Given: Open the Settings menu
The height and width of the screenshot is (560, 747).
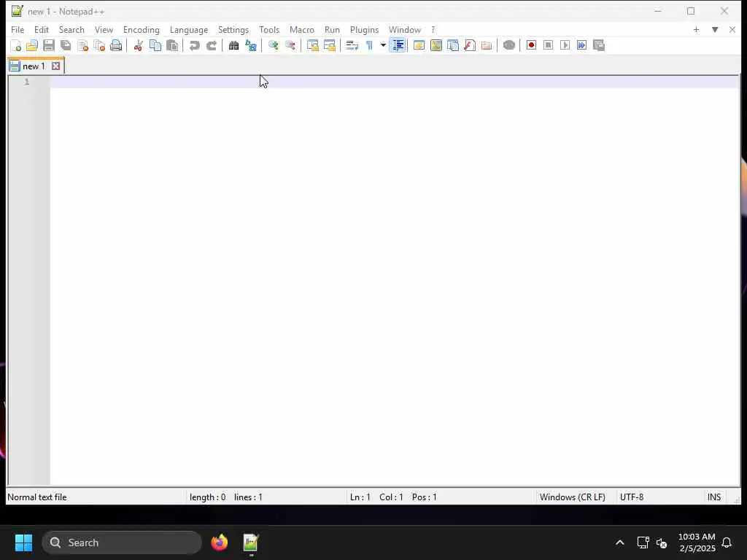Looking at the screenshot, I should coord(233,29).
